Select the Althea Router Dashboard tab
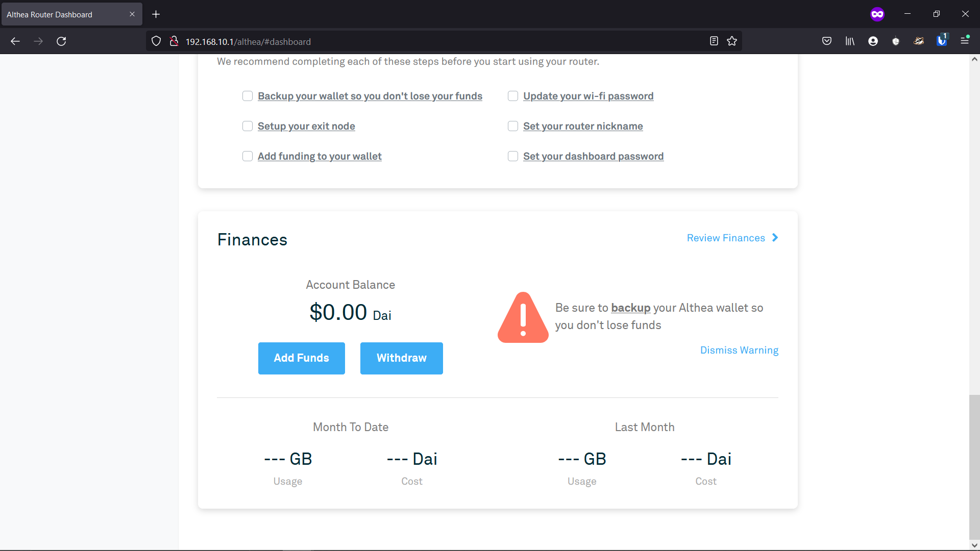980x551 pixels. [x=71, y=14]
